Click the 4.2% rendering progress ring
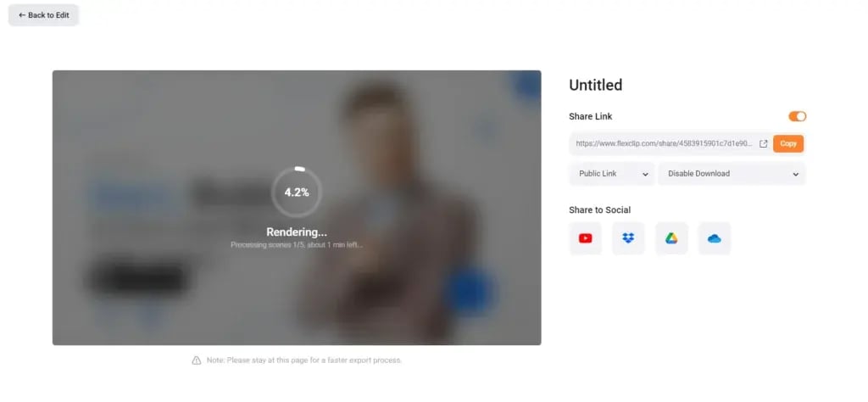Viewport: 868px width, 402px height. point(297,193)
